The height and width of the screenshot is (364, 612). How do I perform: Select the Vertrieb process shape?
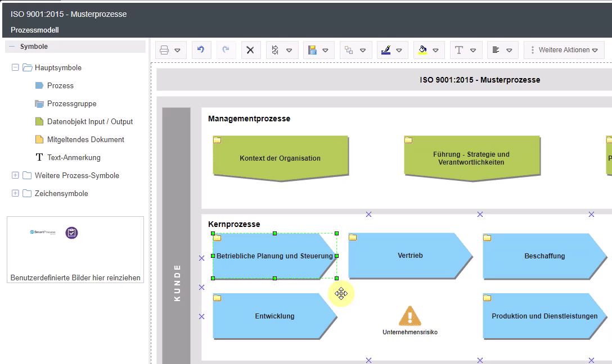pyautogui.click(x=409, y=256)
